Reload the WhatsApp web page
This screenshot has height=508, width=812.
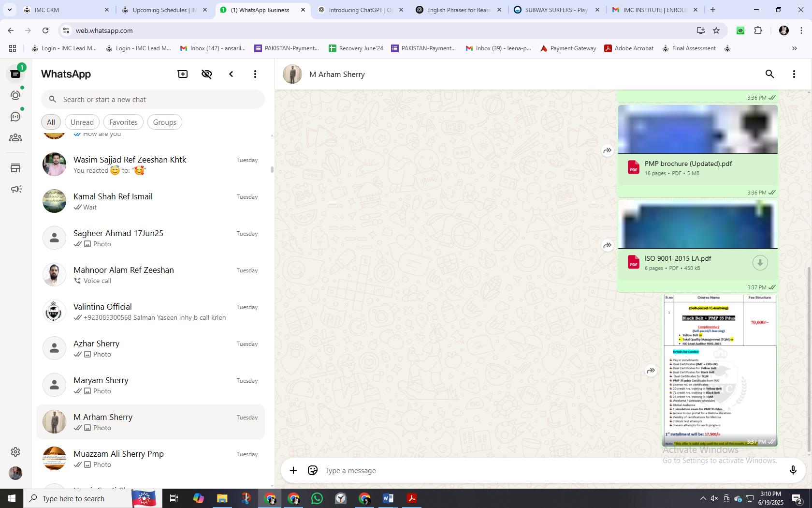45,30
